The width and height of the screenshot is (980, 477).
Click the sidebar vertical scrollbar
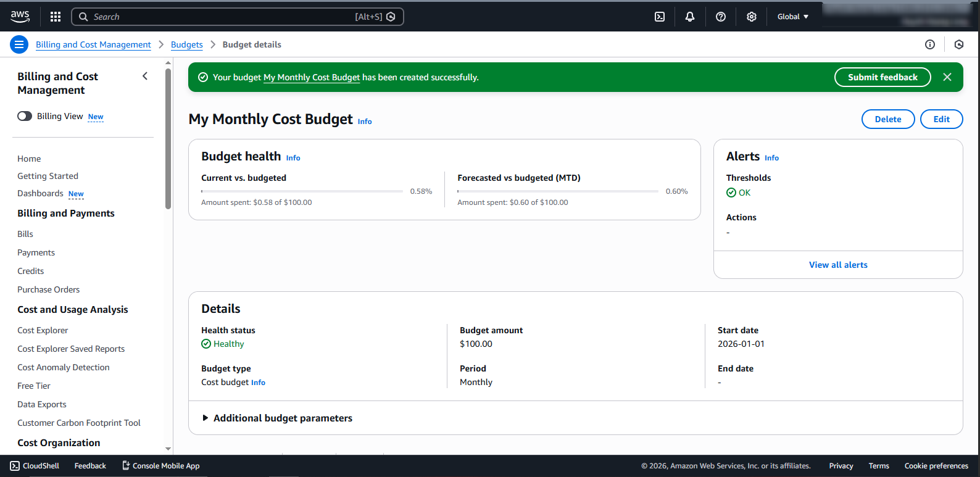pos(168,139)
